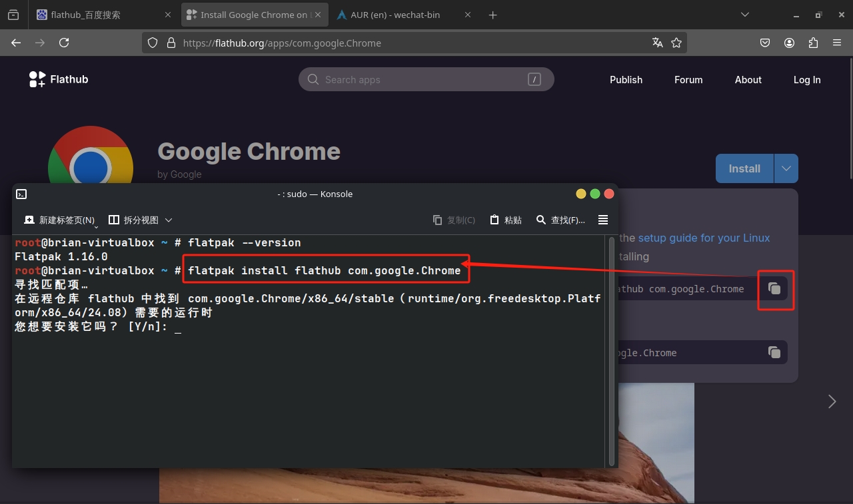The height and width of the screenshot is (504, 853).
Task: Click the slash shortcut hint in search
Action: (x=534, y=79)
